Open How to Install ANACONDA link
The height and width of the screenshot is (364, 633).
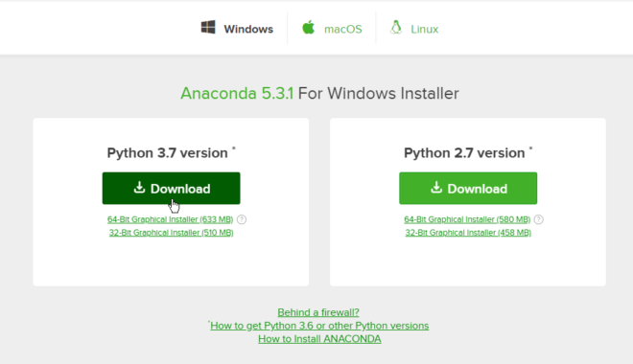(x=319, y=339)
